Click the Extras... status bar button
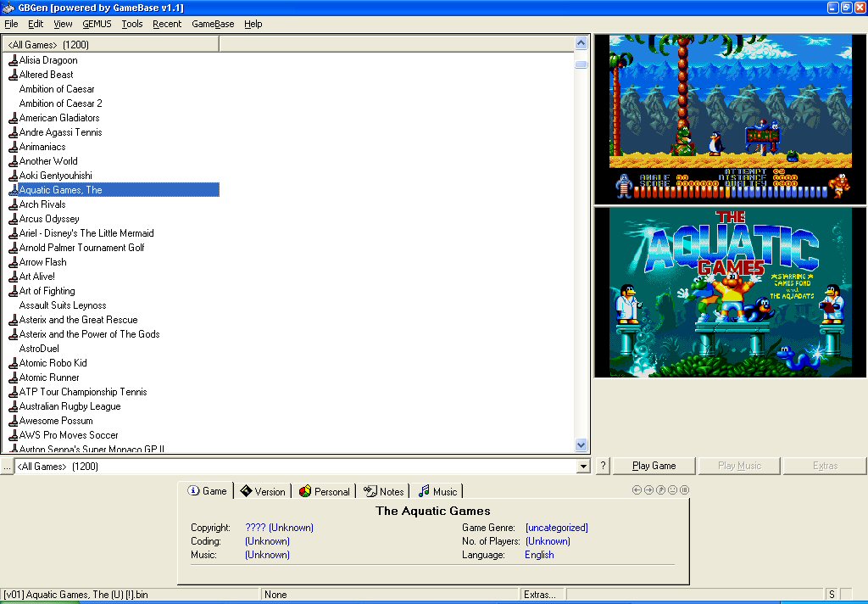Viewport: 868px width, 604px height. (x=540, y=595)
